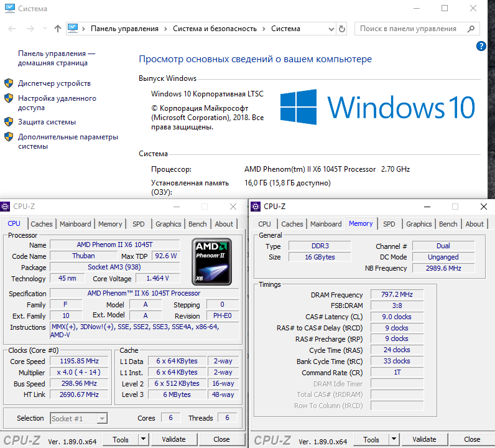The image size is (495, 448).
Task: Click shield icon beside Дополнительные параметры системы
Action: pyautogui.click(x=9, y=137)
